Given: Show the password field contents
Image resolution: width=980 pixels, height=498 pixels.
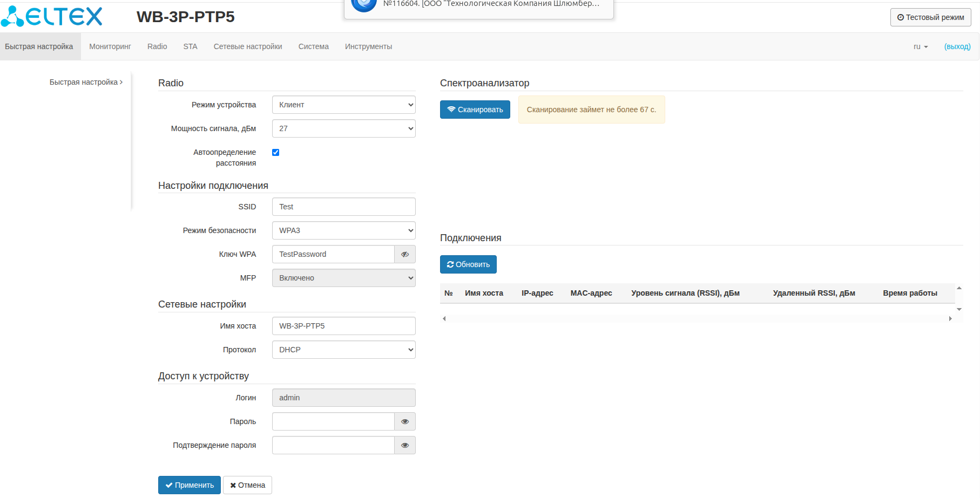Looking at the screenshot, I should click(x=405, y=421).
